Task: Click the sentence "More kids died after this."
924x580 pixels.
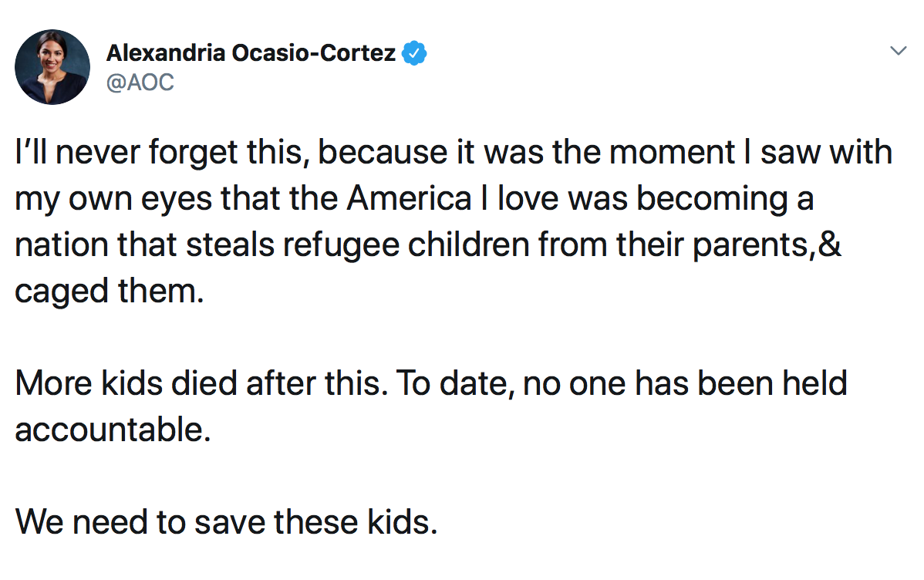Action: pyautogui.click(x=201, y=383)
